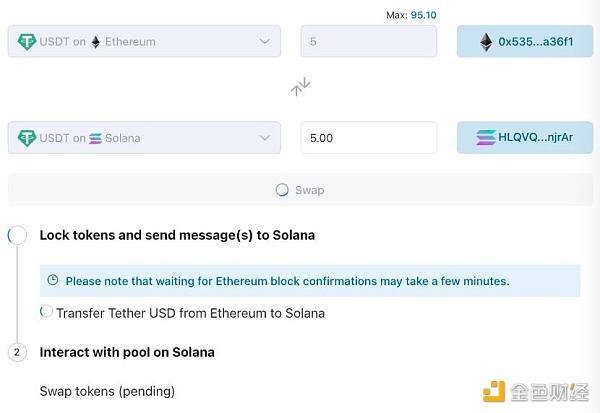Screen dimensions: 600x413
Task: Select the Interact with pool on Solana step
Action: [127, 352]
